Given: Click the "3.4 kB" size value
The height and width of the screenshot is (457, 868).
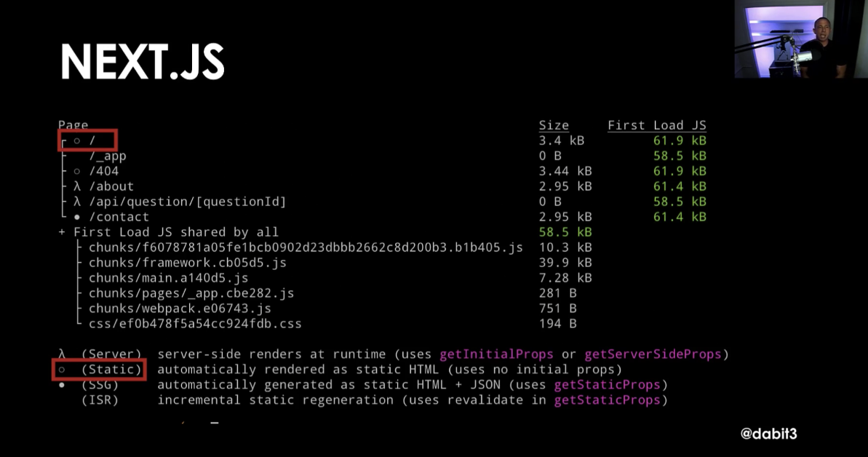Looking at the screenshot, I should pos(561,140).
